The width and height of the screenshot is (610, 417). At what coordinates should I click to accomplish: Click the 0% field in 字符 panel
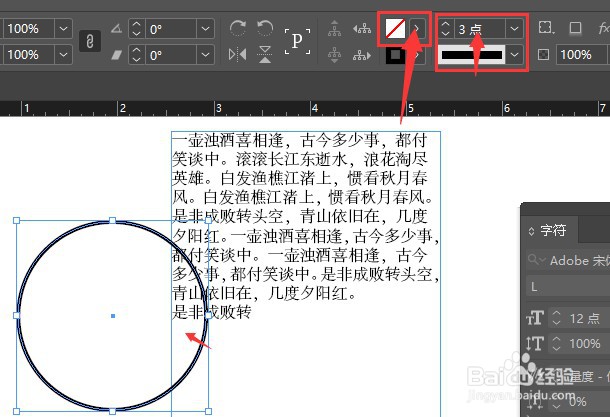tap(587, 401)
